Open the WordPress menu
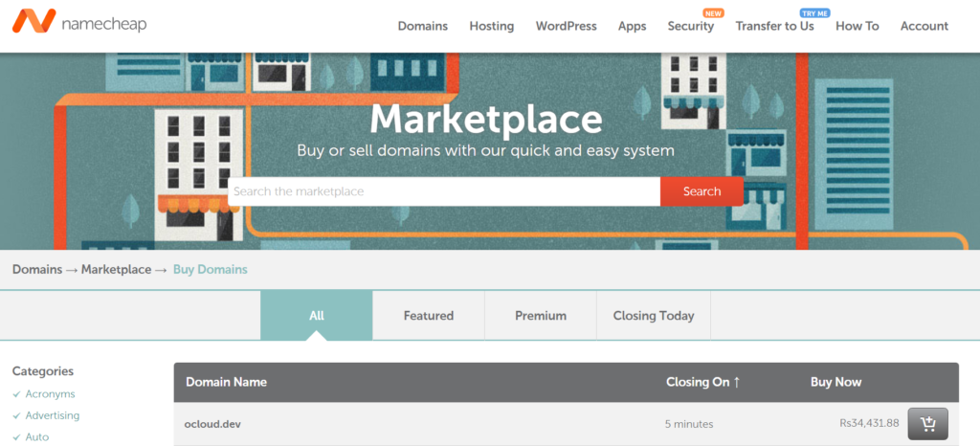This screenshot has height=446, width=980. (567, 26)
